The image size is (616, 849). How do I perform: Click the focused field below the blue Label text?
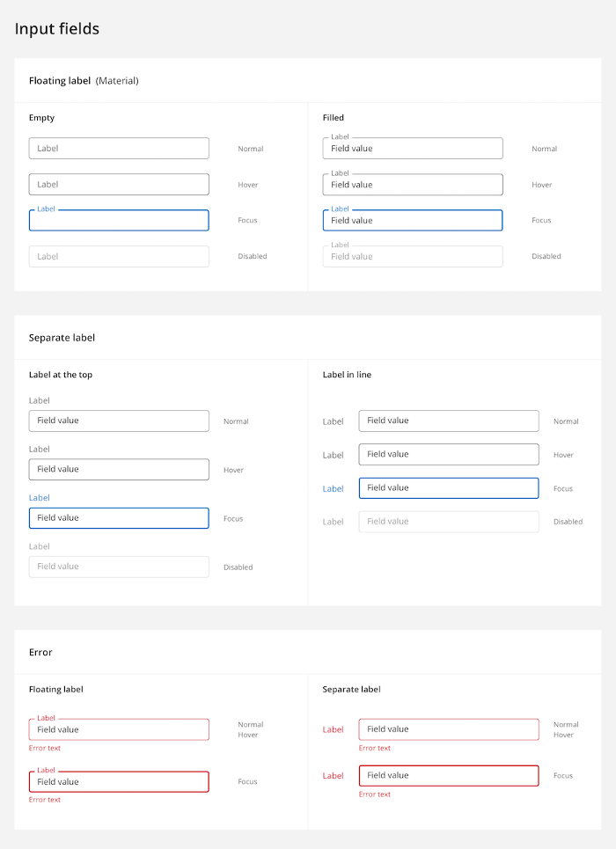click(119, 517)
